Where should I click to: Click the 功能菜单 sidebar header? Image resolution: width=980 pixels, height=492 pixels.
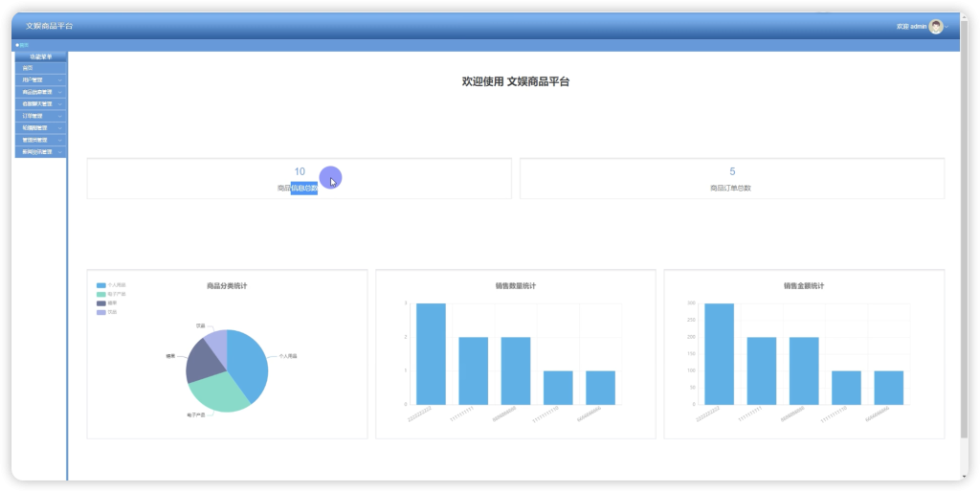pyautogui.click(x=40, y=56)
